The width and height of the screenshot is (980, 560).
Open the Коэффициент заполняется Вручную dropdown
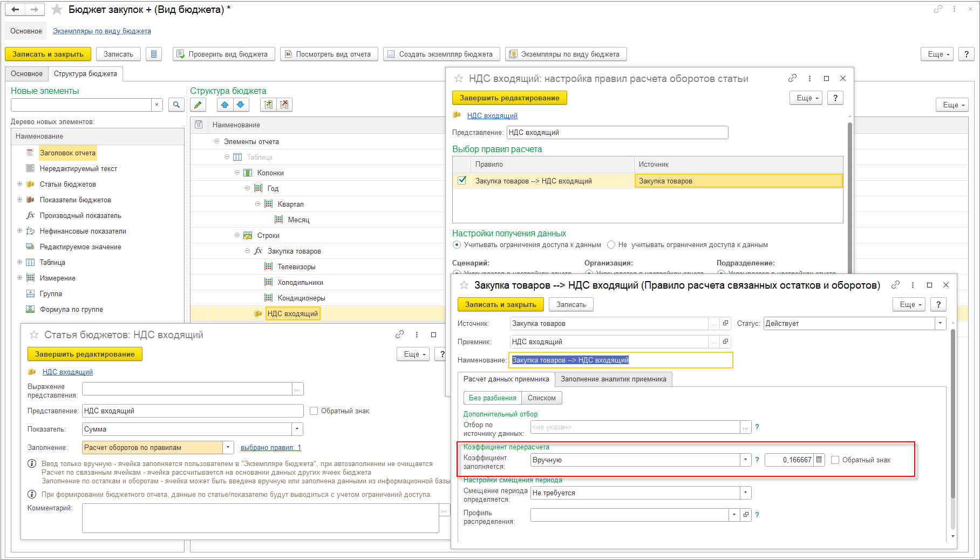[745, 460]
